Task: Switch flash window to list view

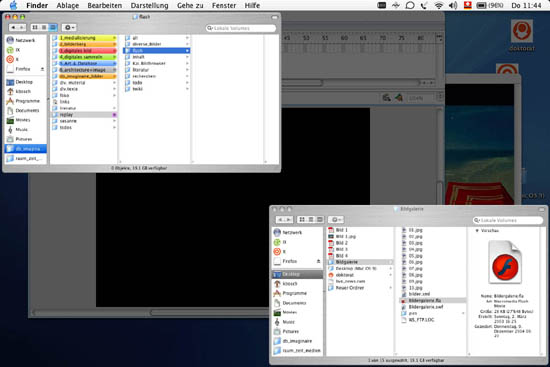Action: 44,27
